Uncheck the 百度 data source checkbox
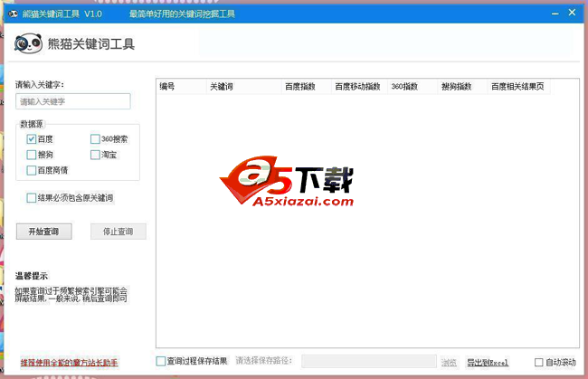The image size is (588, 379). click(32, 139)
